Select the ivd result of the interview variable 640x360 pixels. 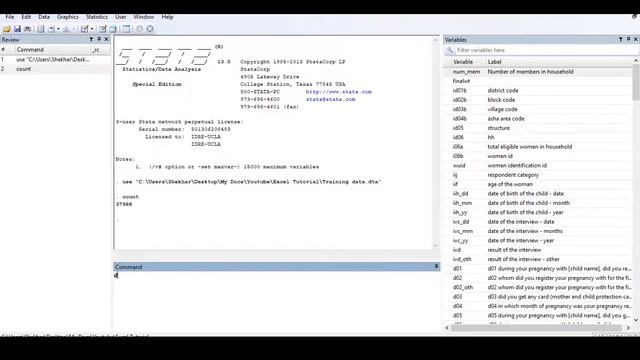[538, 250]
